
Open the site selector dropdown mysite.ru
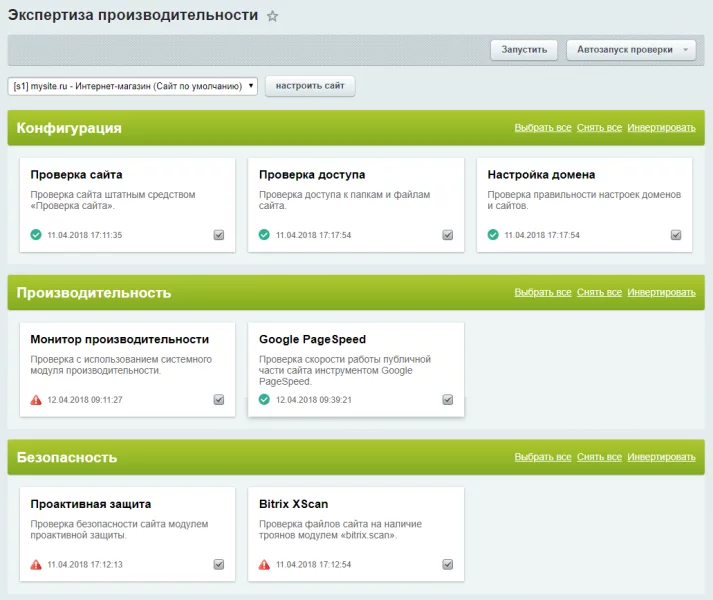pos(133,87)
